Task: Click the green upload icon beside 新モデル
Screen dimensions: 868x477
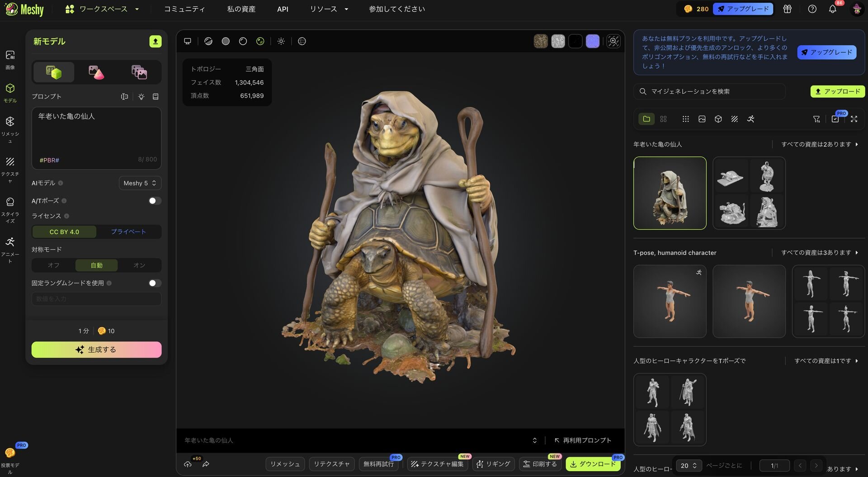Action: pos(155,41)
